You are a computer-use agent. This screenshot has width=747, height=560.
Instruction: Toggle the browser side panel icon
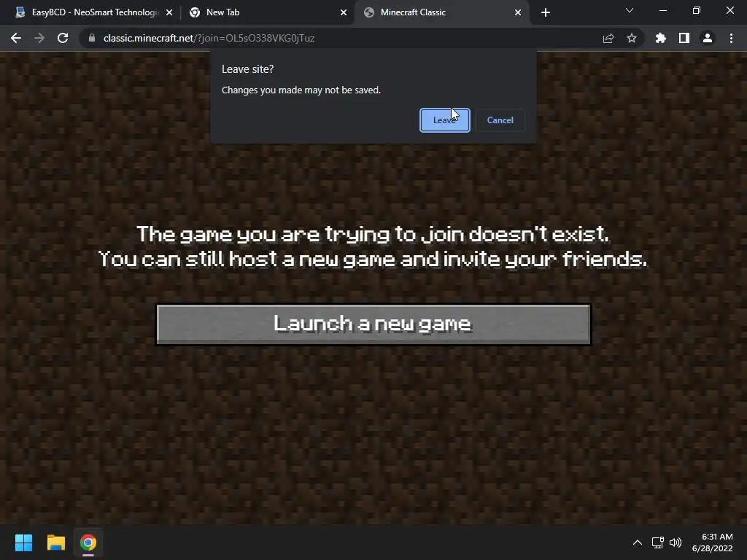point(684,38)
